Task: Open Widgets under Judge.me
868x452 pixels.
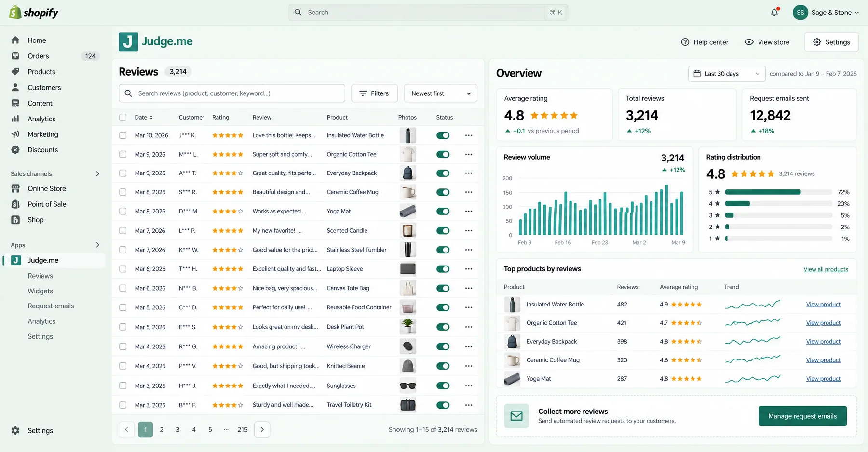Action: click(x=41, y=291)
